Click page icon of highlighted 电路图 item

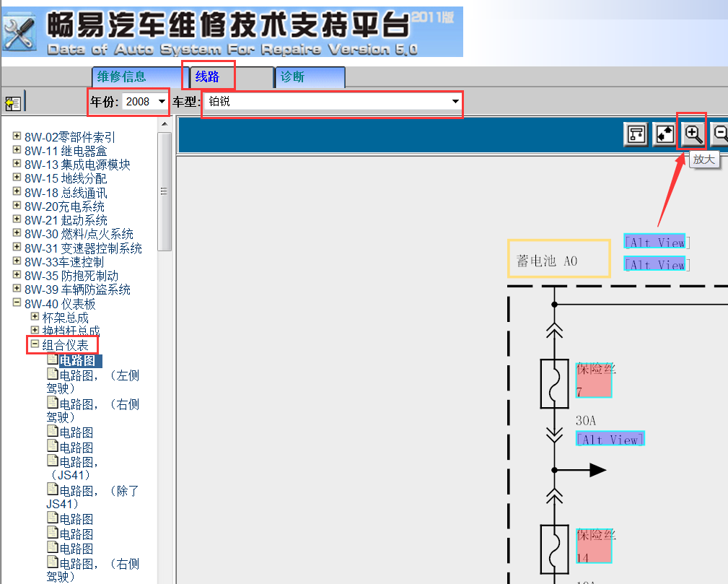click(x=53, y=359)
